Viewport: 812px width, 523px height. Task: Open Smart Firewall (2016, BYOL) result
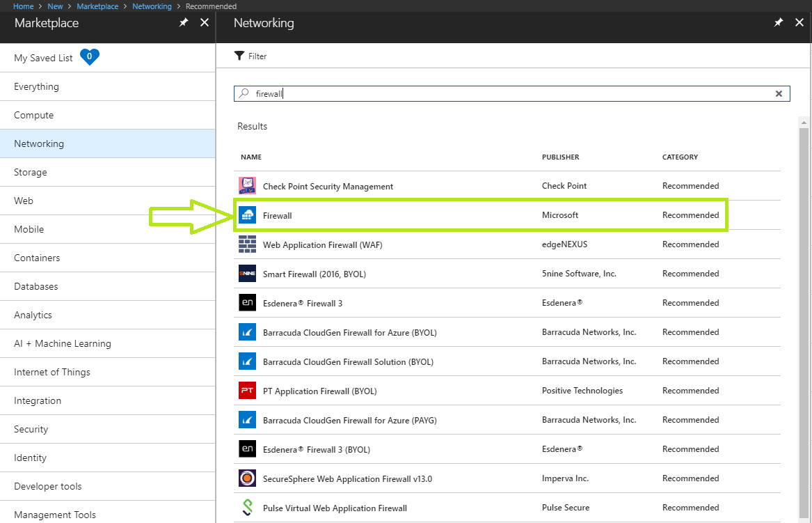(x=507, y=273)
